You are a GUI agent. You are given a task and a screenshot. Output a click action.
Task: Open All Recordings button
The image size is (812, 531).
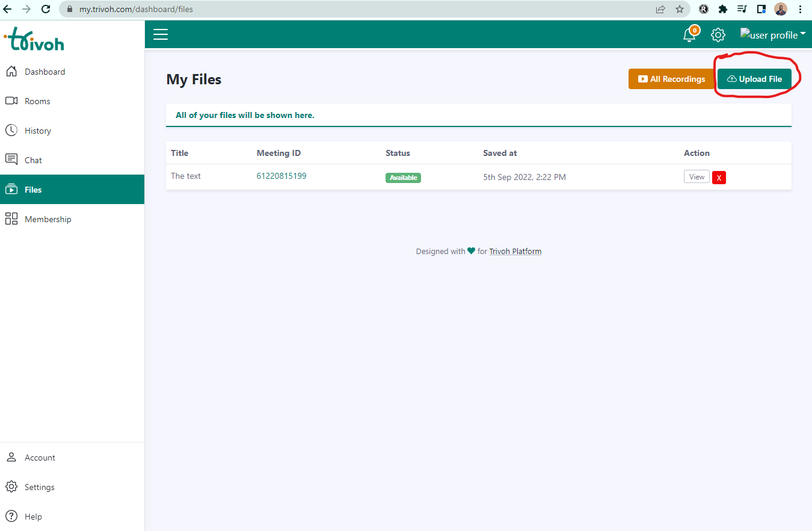[x=671, y=79]
